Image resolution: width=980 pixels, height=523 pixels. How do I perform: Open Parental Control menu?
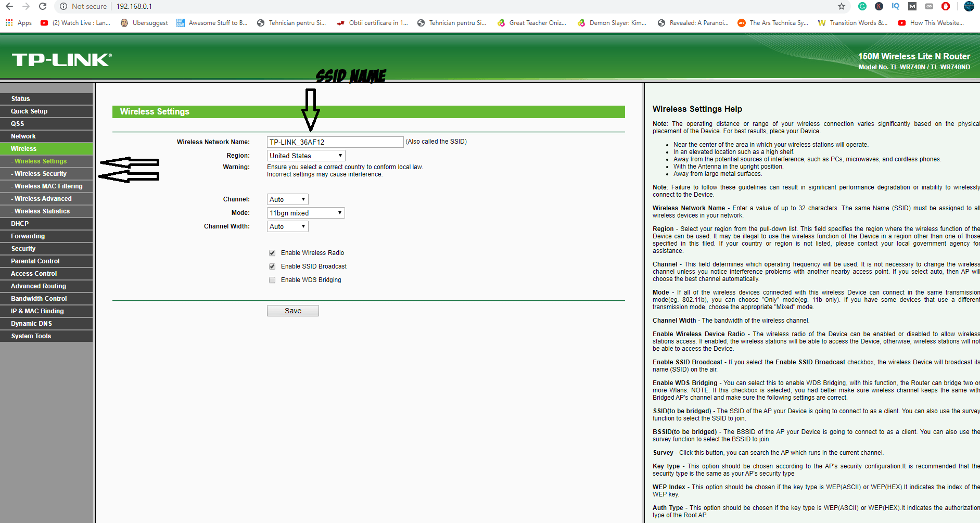[46, 261]
